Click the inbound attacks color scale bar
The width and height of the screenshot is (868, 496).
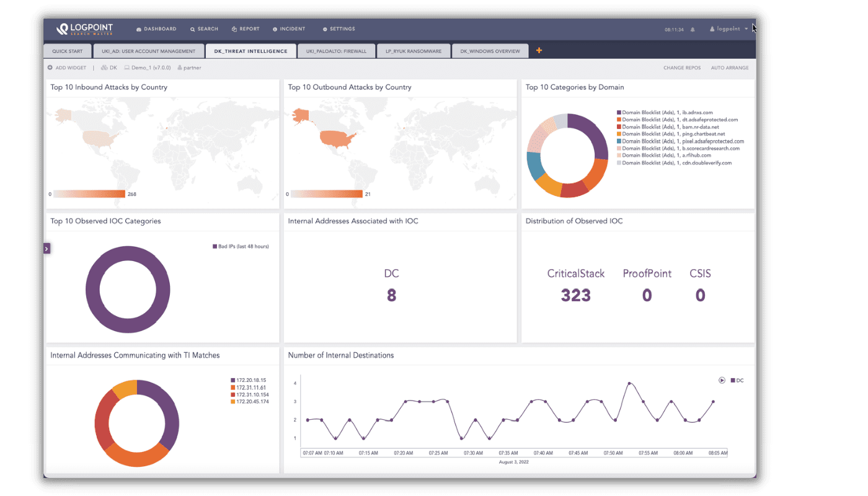tap(89, 194)
